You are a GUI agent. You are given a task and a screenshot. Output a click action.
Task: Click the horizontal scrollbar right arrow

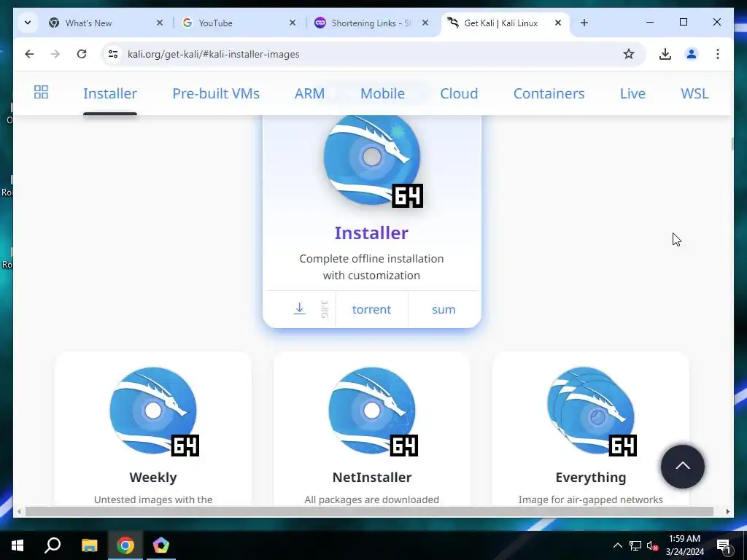(x=727, y=511)
